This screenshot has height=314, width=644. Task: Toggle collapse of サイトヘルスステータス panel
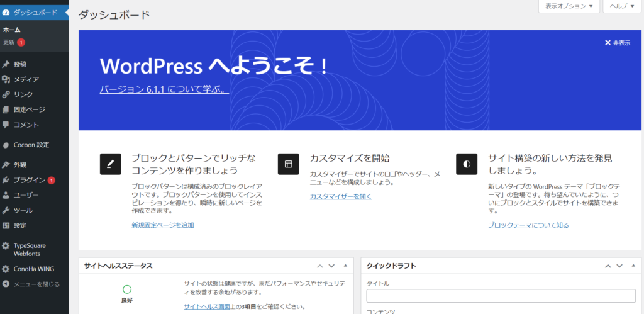click(x=345, y=266)
